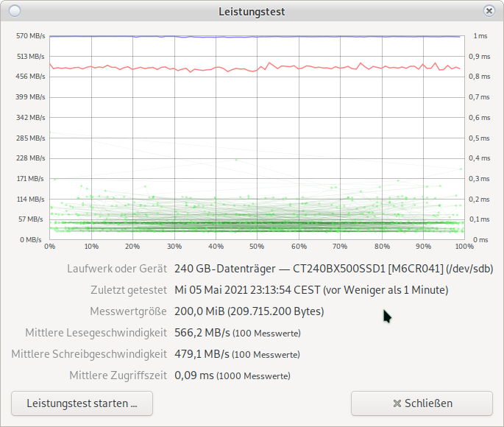Click the 0,8 ms axis label
The height and width of the screenshot is (427, 504).
[479, 77]
